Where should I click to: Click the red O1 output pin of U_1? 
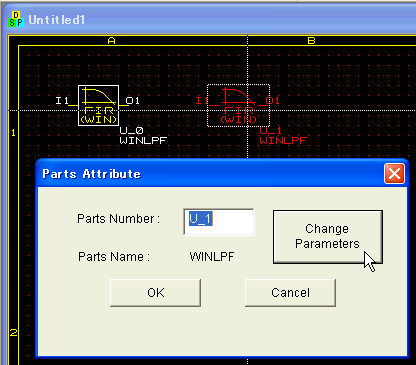[273, 100]
